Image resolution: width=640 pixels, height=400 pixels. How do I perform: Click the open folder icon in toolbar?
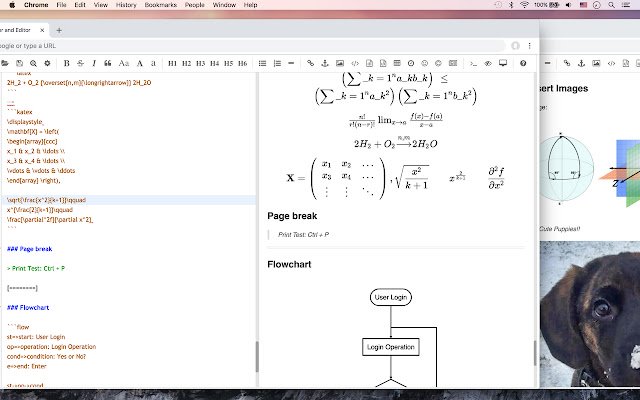pyautogui.click(x=4, y=63)
